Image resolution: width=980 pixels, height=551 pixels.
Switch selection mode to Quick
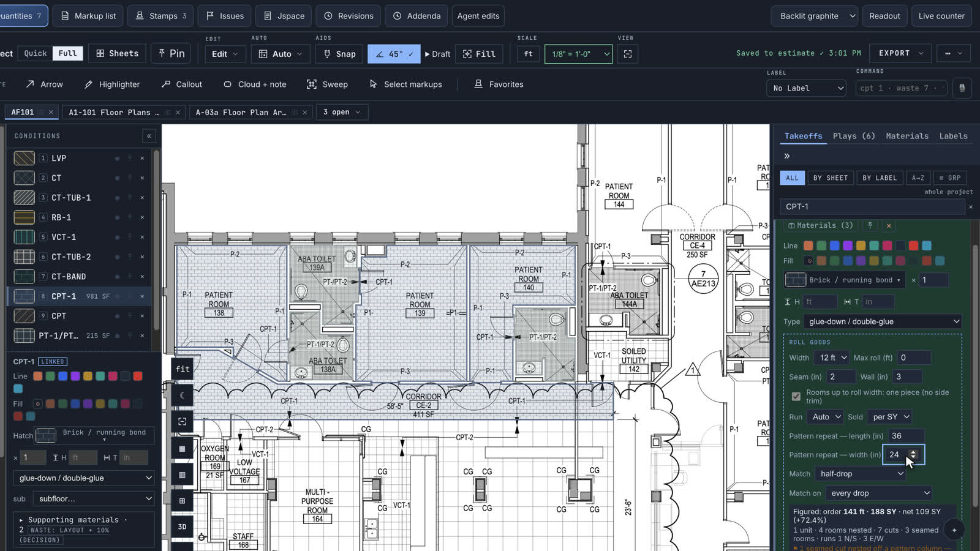click(35, 53)
